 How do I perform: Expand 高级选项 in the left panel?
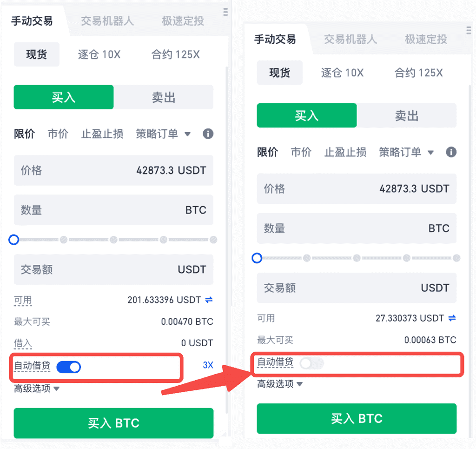[x=37, y=389]
